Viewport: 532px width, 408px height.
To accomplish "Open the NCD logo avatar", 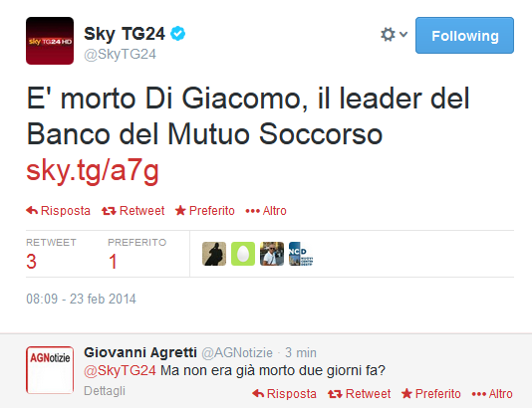I will (x=301, y=254).
